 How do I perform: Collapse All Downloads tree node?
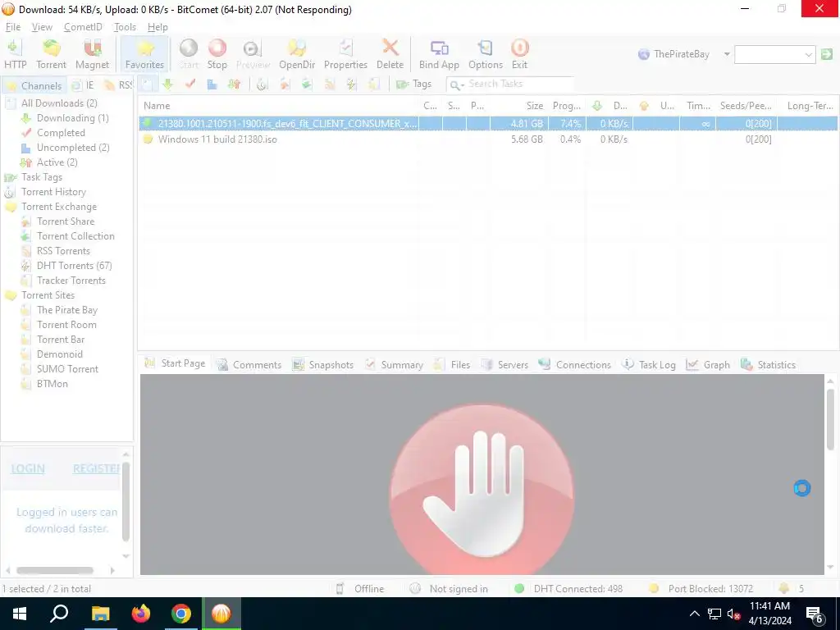point(11,103)
